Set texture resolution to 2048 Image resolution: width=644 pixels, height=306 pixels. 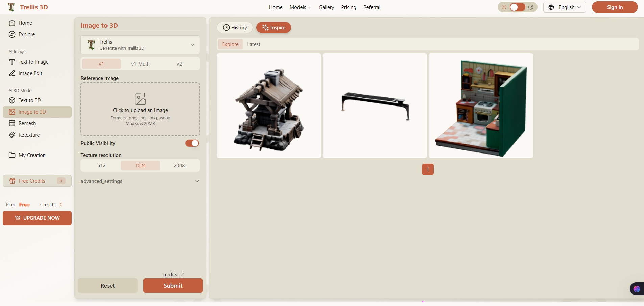coord(179,166)
